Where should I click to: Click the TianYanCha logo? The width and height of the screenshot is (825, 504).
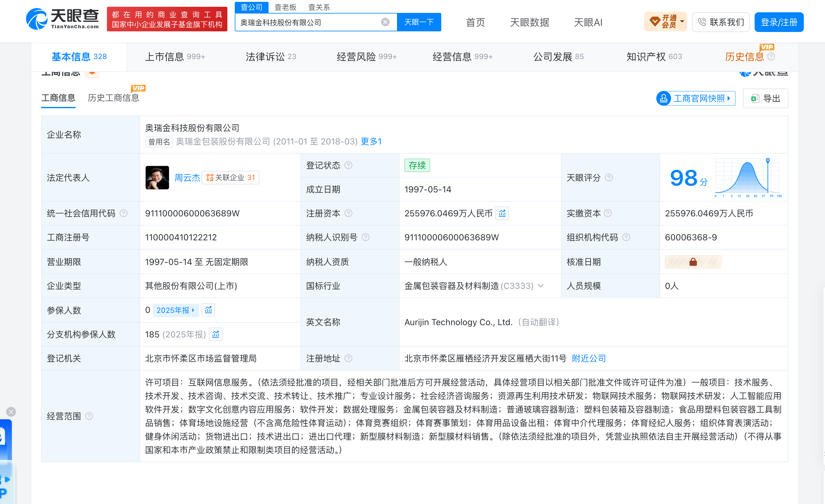63,19
